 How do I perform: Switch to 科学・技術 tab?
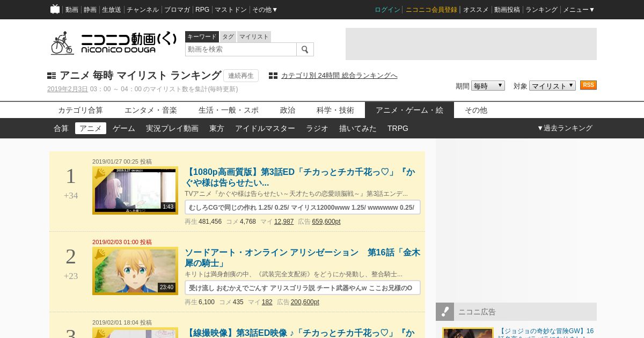coord(335,110)
